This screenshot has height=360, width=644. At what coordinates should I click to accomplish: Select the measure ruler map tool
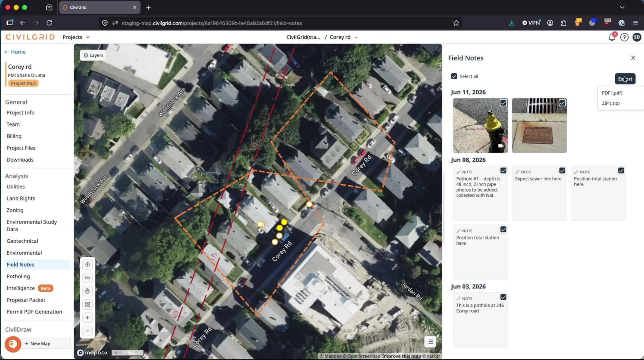pos(87,278)
